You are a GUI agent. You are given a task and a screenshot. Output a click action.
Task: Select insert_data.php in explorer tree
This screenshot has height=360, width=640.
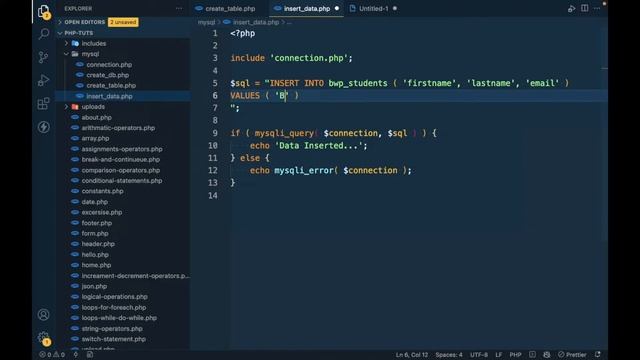pos(109,96)
